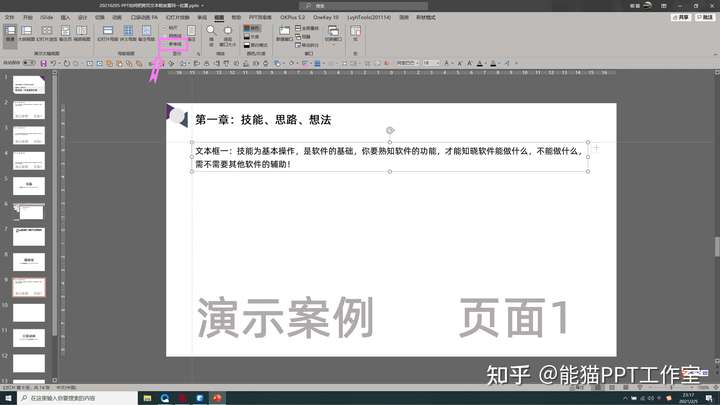The height and width of the screenshot is (405, 720).
Task: Save the presentation from quick access toolbar
Action: (44, 63)
